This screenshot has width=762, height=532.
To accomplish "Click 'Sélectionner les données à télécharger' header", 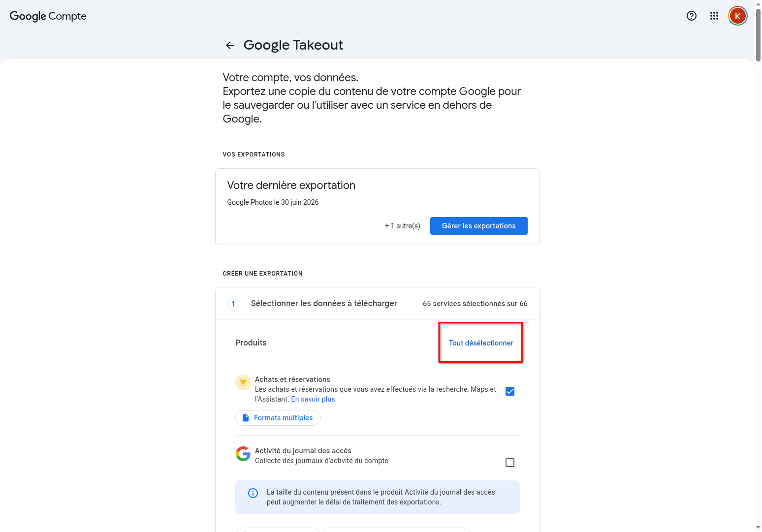I will click(x=324, y=303).
